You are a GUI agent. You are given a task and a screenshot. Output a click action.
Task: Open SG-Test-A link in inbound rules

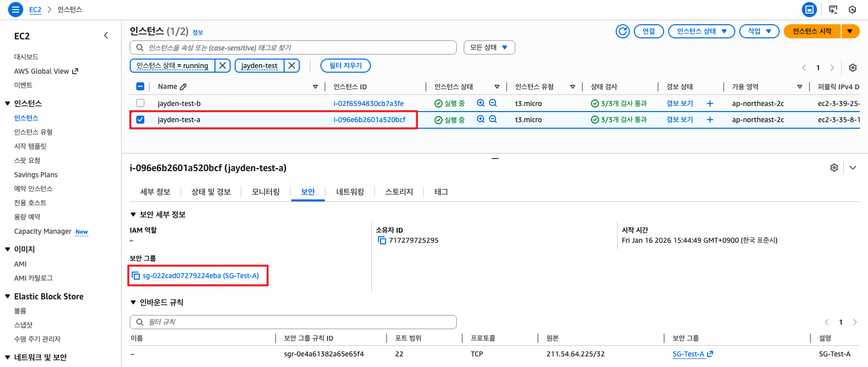(692, 354)
